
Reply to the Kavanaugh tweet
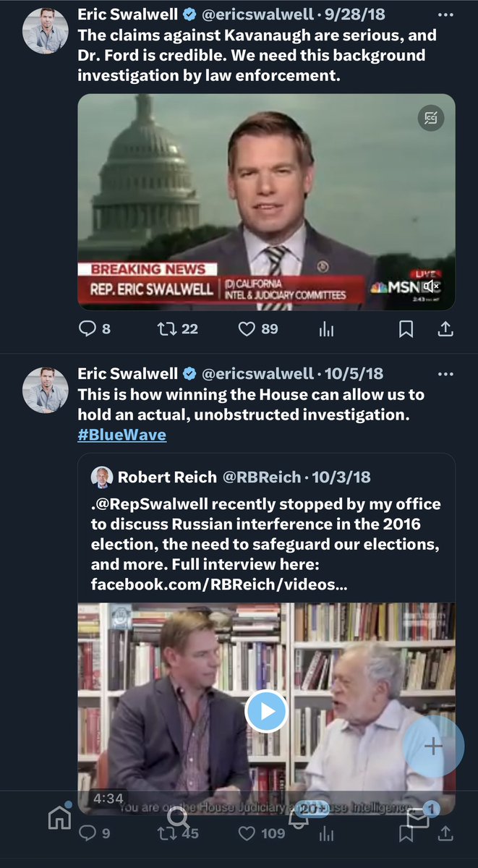coord(87,329)
